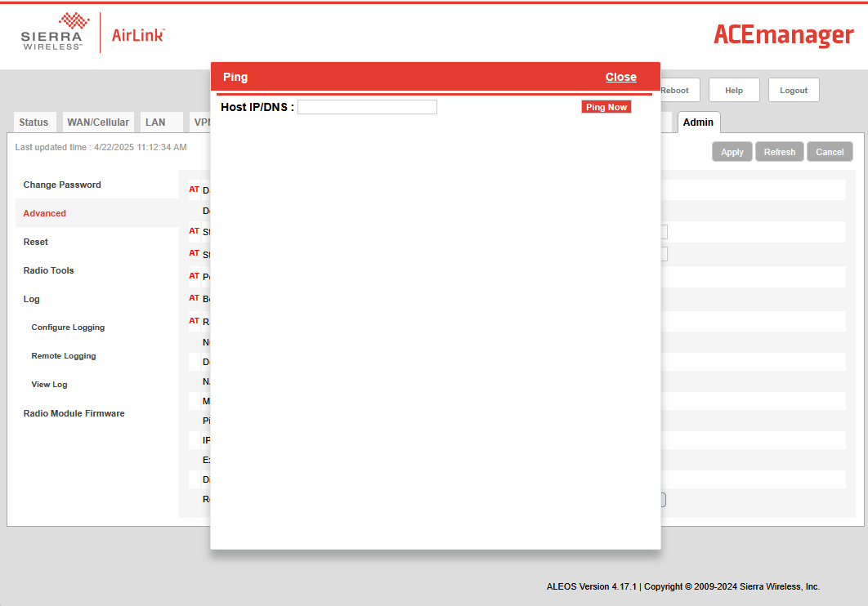Viewport: 868px width, 606px height.
Task: Select the Admin tab
Action: point(698,123)
